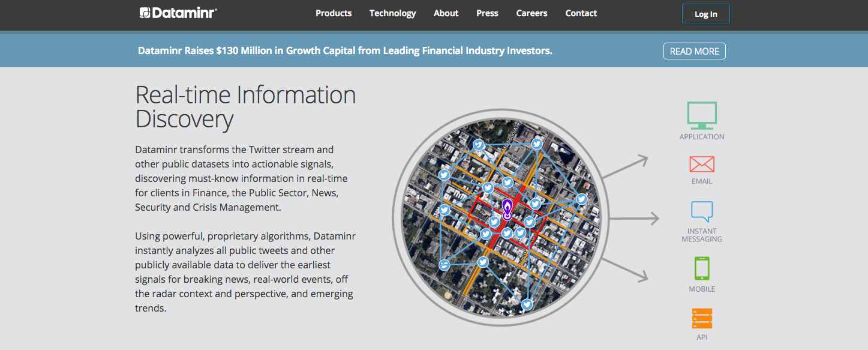Screen dimensions: 868x350
Task: Click the purple flame marker on map
Action: [507, 210]
